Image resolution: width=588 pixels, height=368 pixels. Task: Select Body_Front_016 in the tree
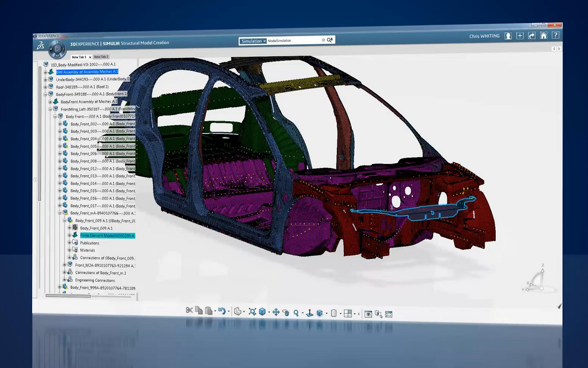[x=102, y=198]
